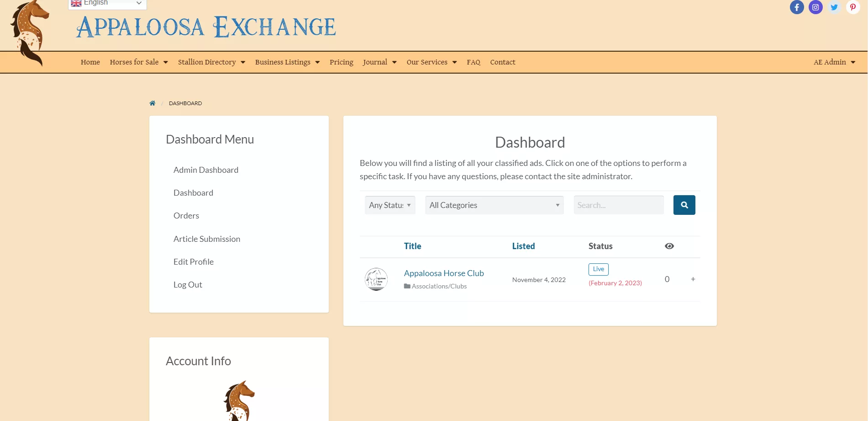Open the Twitter social icon

[x=834, y=7]
